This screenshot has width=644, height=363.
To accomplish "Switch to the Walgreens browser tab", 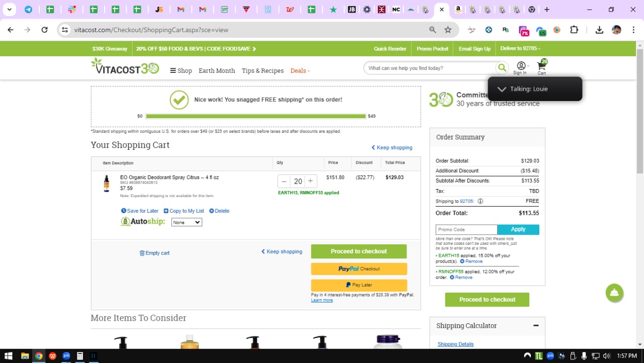I will pyautogui.click(x=290, y=10).
